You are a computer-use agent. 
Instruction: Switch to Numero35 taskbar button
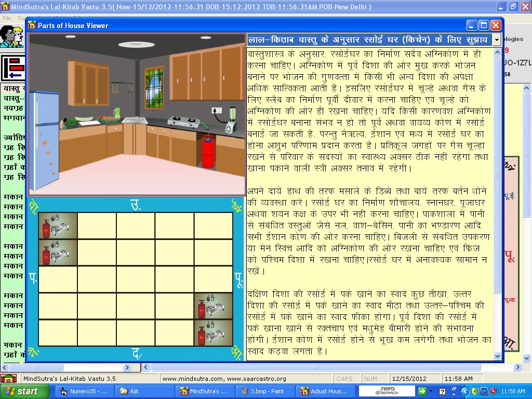84,391
